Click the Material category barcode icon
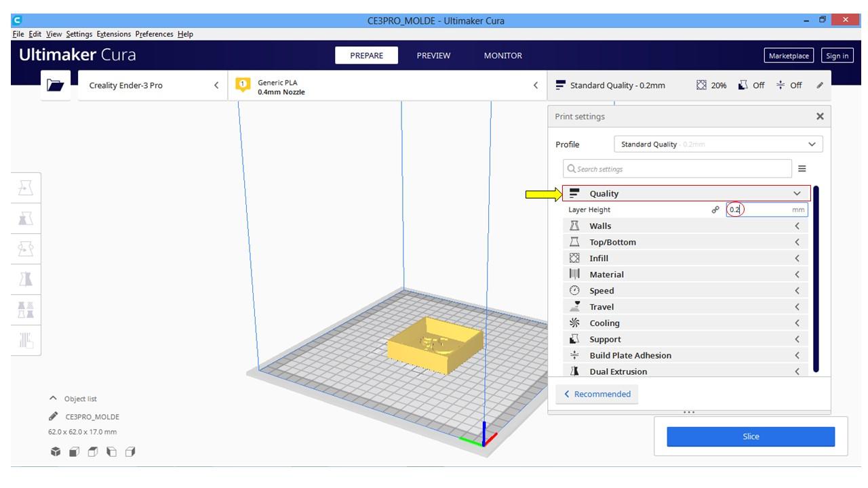 click(x=575, y=274)
